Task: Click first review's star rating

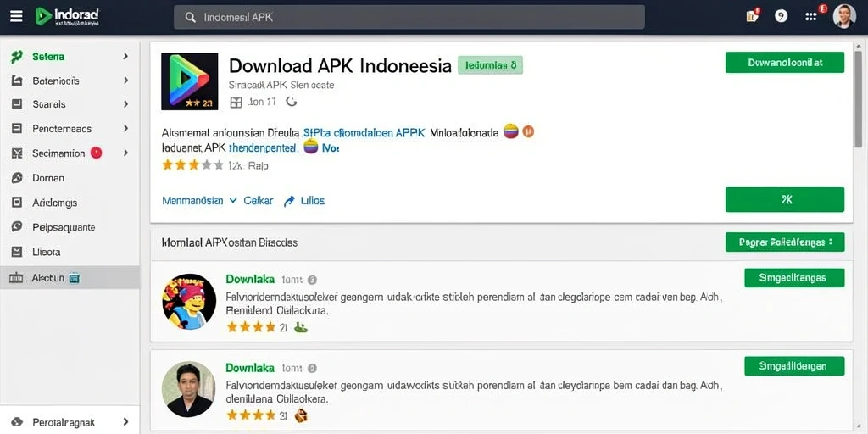Action: tap(251, 327)
